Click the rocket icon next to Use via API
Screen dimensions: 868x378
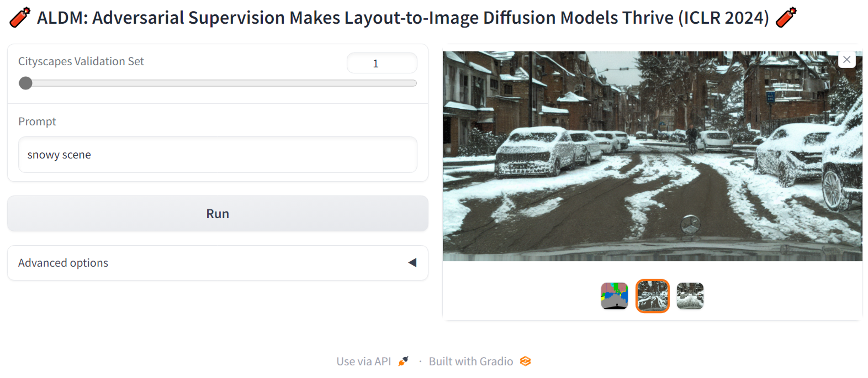tap(403, 361)
